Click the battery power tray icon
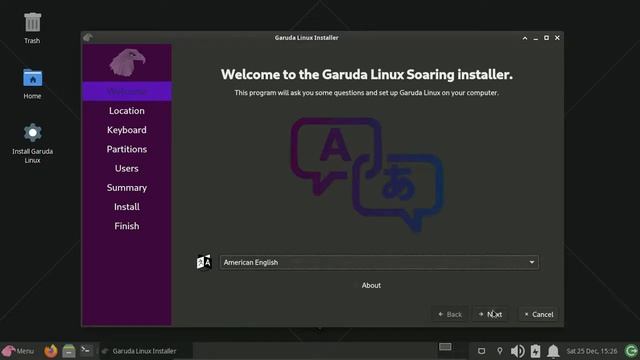Screen dimensions: 640x360 pyautogui.click(x=536, y=351)
